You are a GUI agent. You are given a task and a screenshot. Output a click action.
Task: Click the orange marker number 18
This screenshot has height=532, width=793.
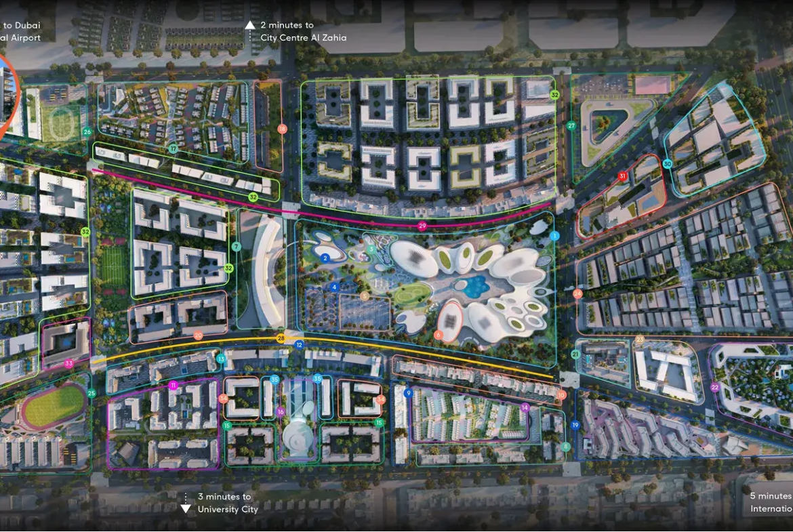(x=282, y=129)
